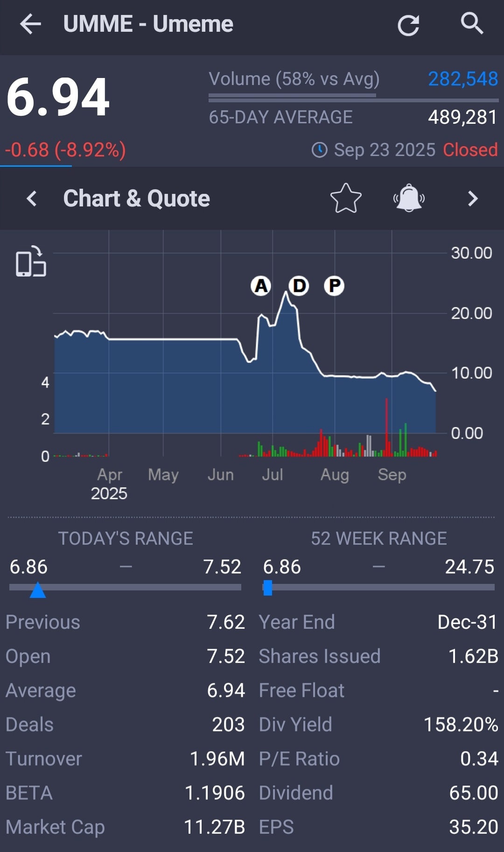
Task: Tap the price change -0.68 (-8.92%)
Action: tap(65, 150)
